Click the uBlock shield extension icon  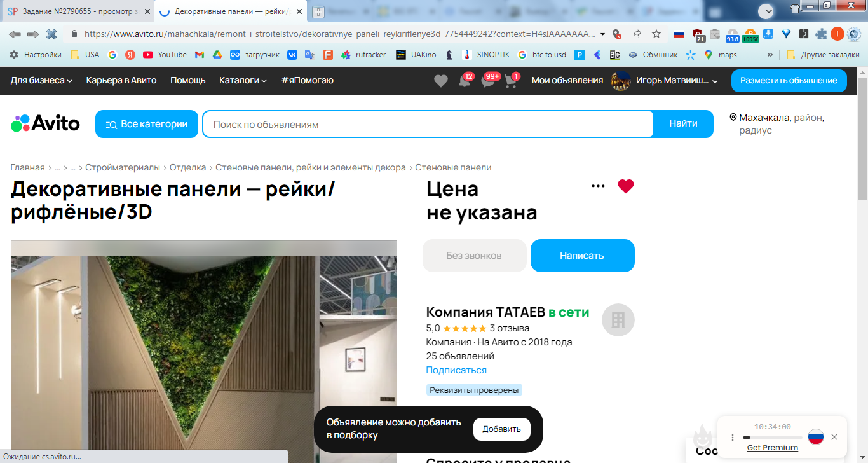pyautogui.click(x=698, y=35)
